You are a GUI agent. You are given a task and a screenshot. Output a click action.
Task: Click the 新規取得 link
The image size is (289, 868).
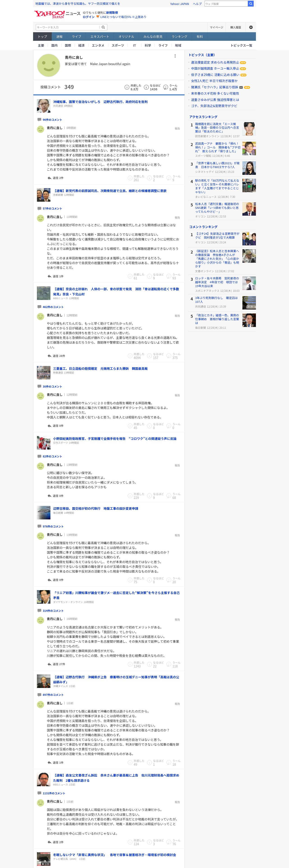[112, 12]
